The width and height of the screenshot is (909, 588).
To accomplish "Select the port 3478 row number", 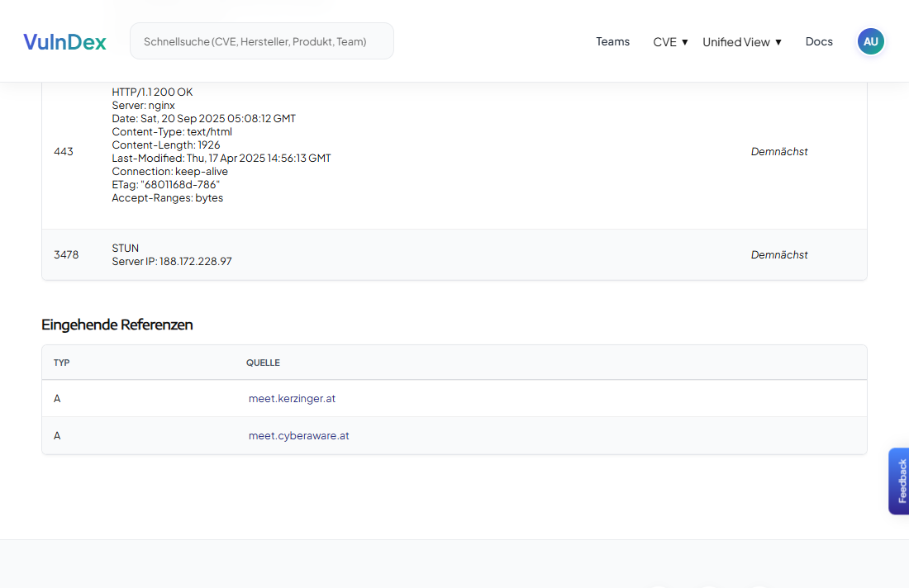I will [x=66, y=254].
